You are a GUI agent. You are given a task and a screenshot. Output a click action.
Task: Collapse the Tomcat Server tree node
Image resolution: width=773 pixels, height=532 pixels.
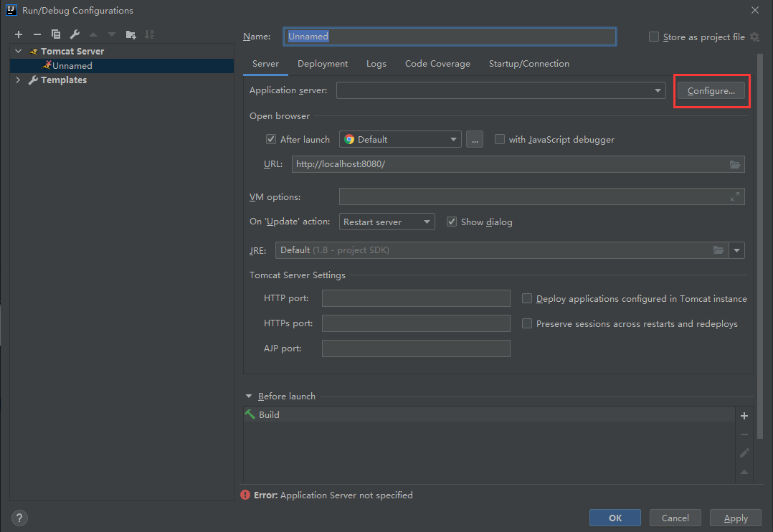[x=18, y=52]
